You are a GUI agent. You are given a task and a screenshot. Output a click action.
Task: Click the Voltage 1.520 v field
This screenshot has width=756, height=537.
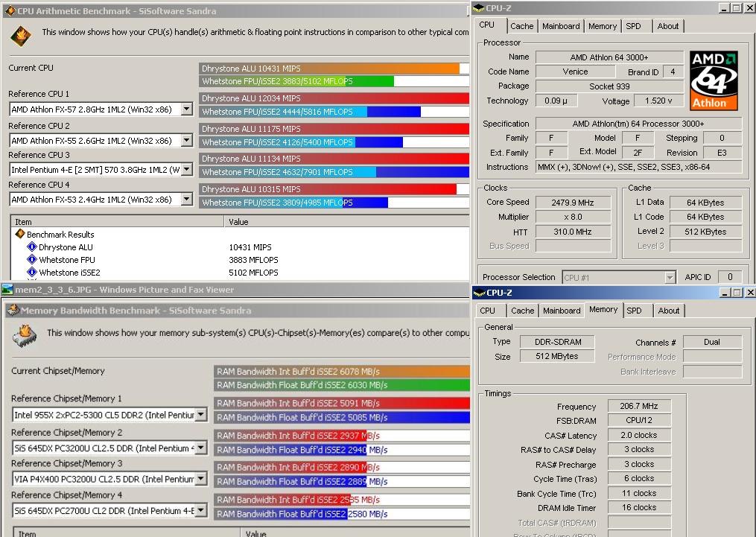click(x=658, y=101)
